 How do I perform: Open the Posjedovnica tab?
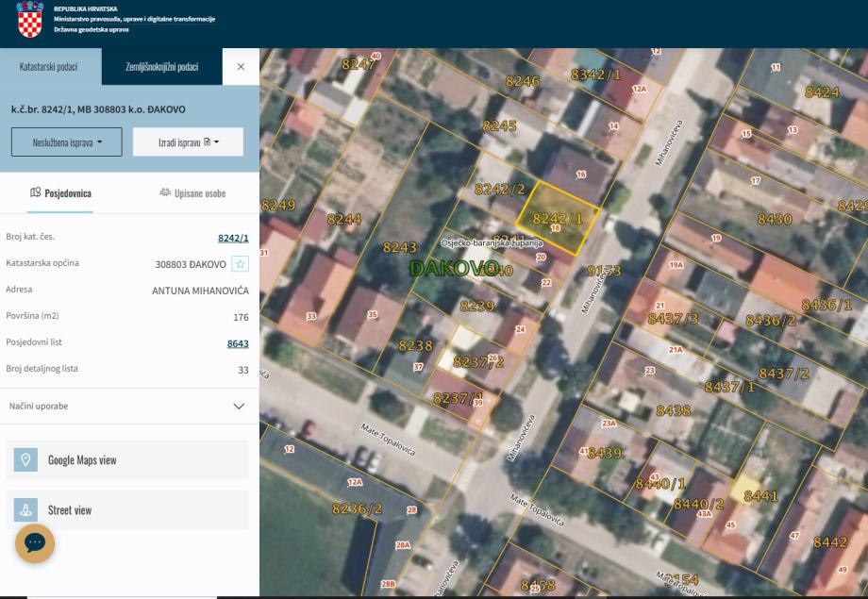(61, 193)
